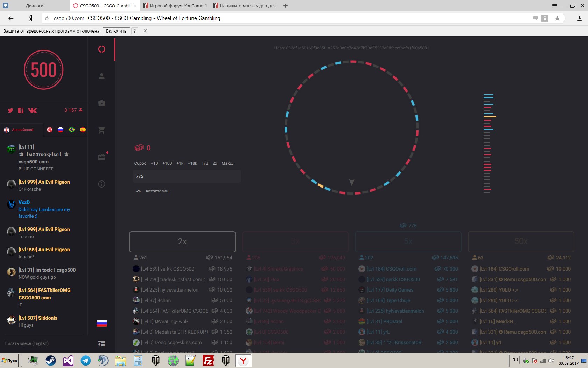The height and width of the screenshot is (368, 588).
Task: Open the profile icon in the sidebar
Action: pyautogui.click(x=101, y=76)
